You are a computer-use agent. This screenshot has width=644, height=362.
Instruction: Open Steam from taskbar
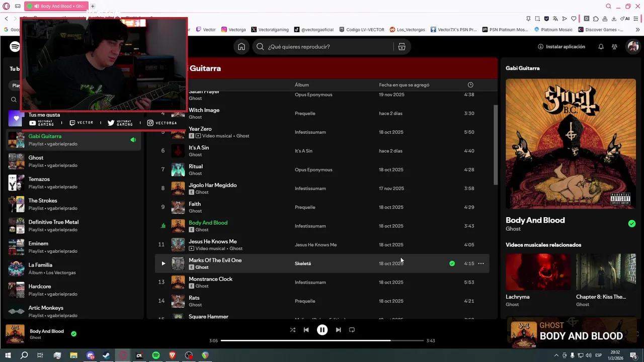[x=107, y=355]
